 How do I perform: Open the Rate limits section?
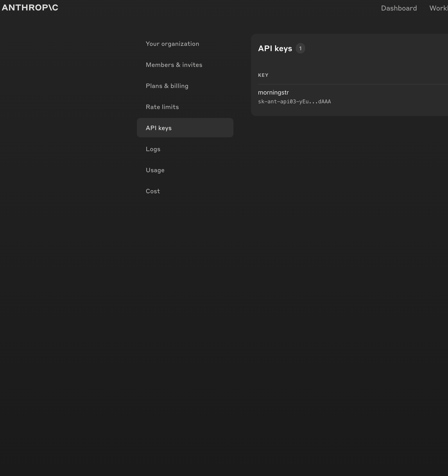162,107
